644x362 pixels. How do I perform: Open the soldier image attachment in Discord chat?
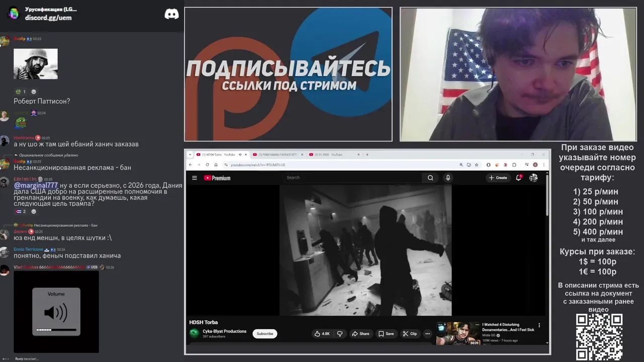(x=36, y=64)
